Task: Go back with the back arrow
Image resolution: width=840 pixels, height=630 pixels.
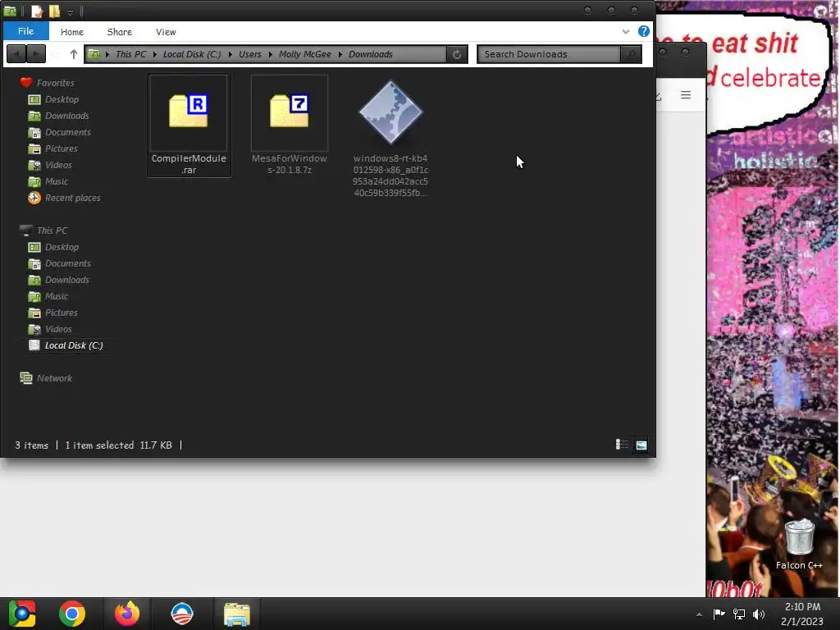Action: tap(16, 54)
